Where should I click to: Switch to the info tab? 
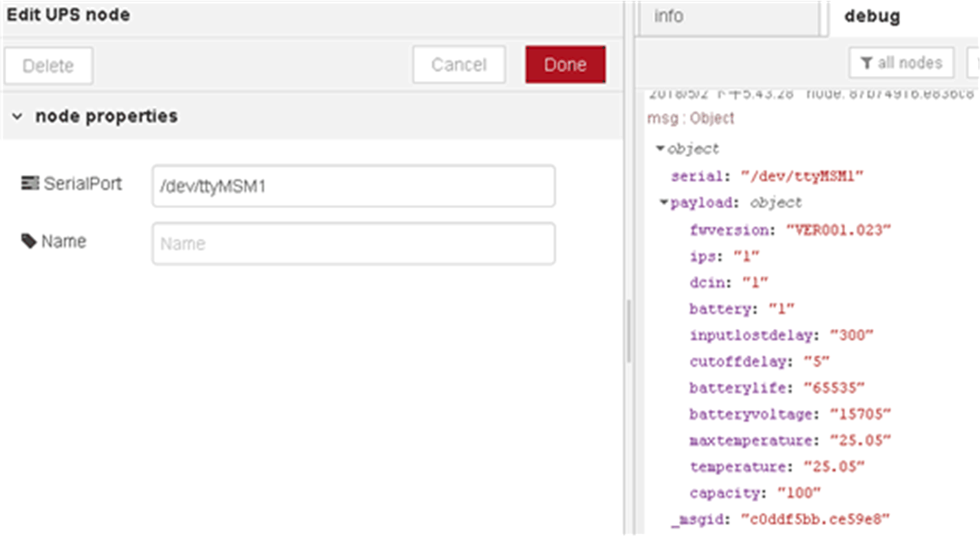point(668,17)
